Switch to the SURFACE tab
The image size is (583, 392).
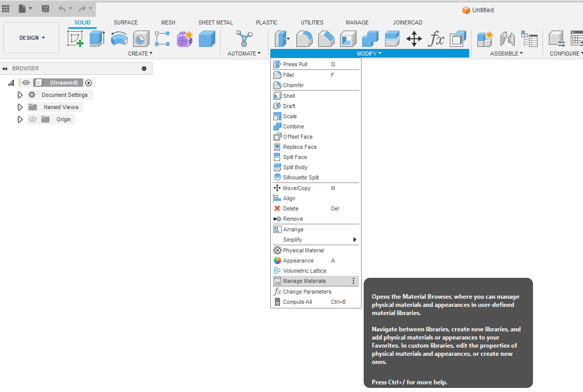(x=125, y=22)
